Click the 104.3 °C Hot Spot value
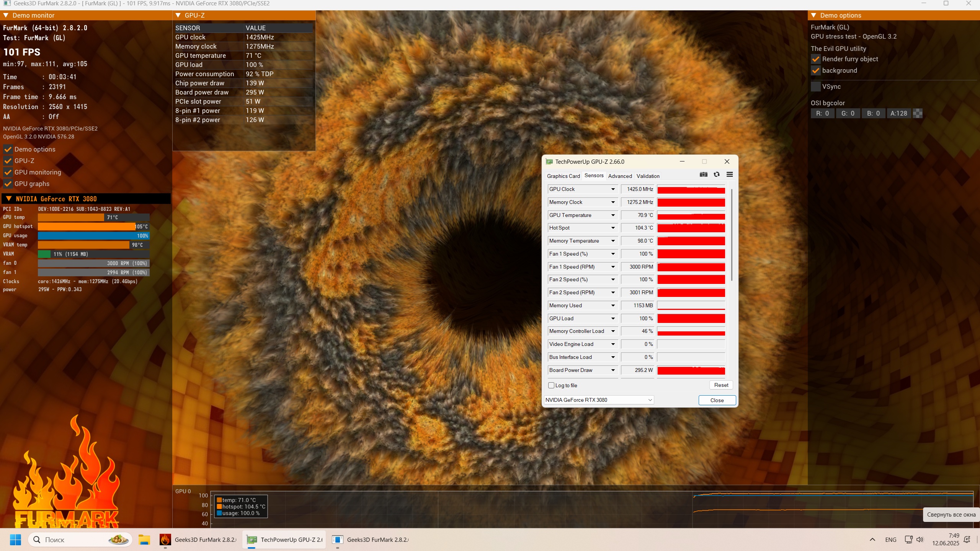Image resolution: width=980 pixels, height=551 pixels. 638,228
